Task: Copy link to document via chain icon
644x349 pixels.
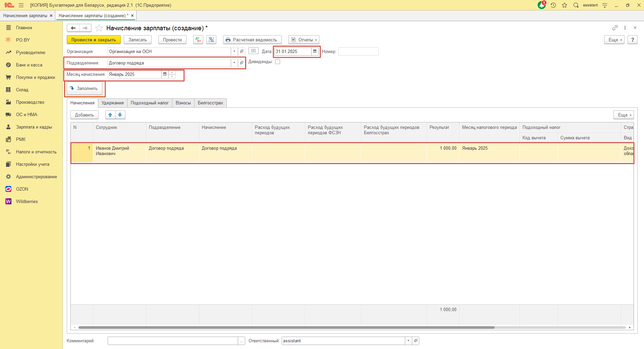Action: click(615, 28)
